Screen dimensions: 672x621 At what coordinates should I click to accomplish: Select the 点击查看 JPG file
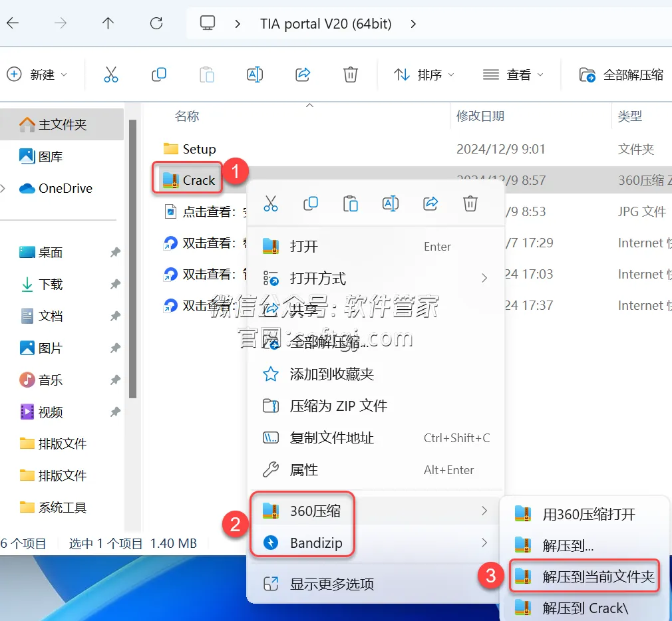205,211
